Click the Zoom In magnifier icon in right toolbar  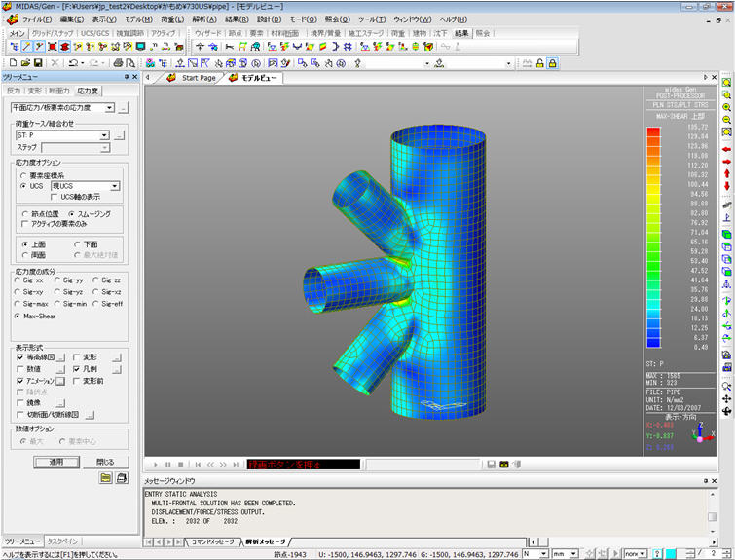726,107
